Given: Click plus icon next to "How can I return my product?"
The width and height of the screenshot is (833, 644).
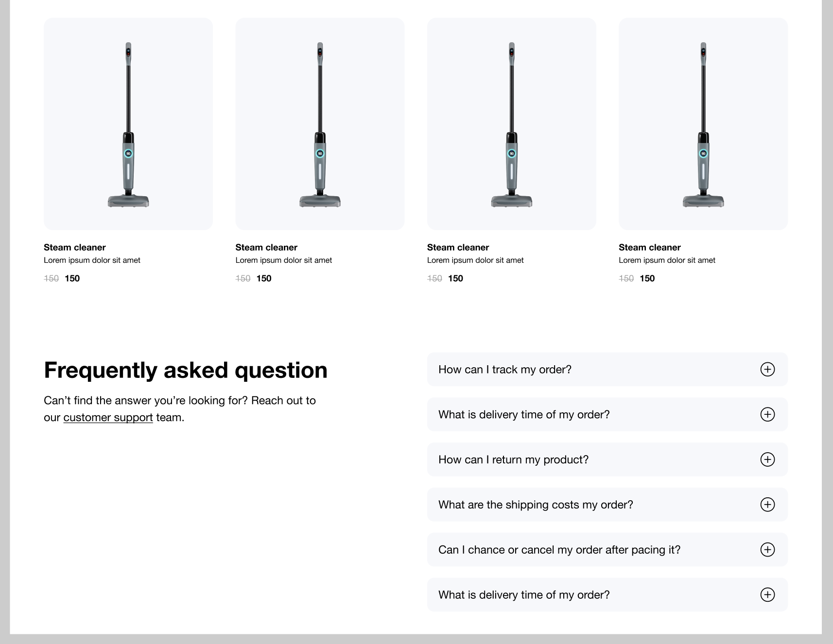Looking at the screenshot, I should tap(767, 459).
